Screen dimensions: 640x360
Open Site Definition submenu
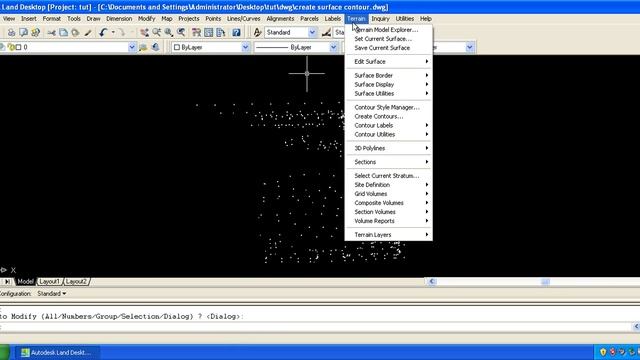[389, 185]
